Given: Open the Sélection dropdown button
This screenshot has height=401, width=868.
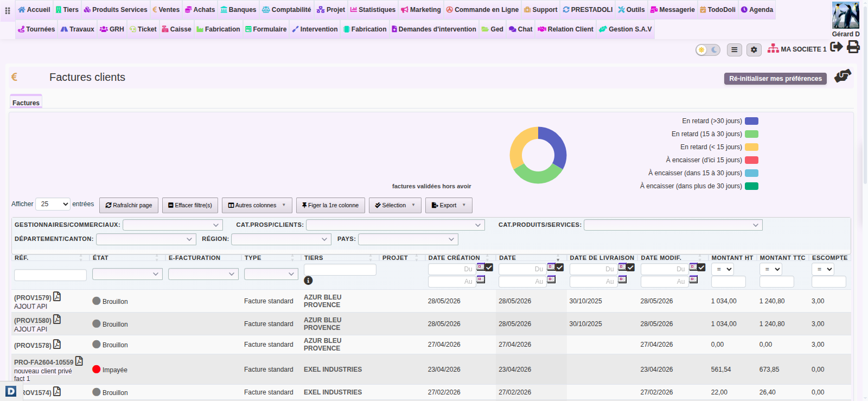Looking at the screenshot, I should pyautogui.click(x=395, y=205).
